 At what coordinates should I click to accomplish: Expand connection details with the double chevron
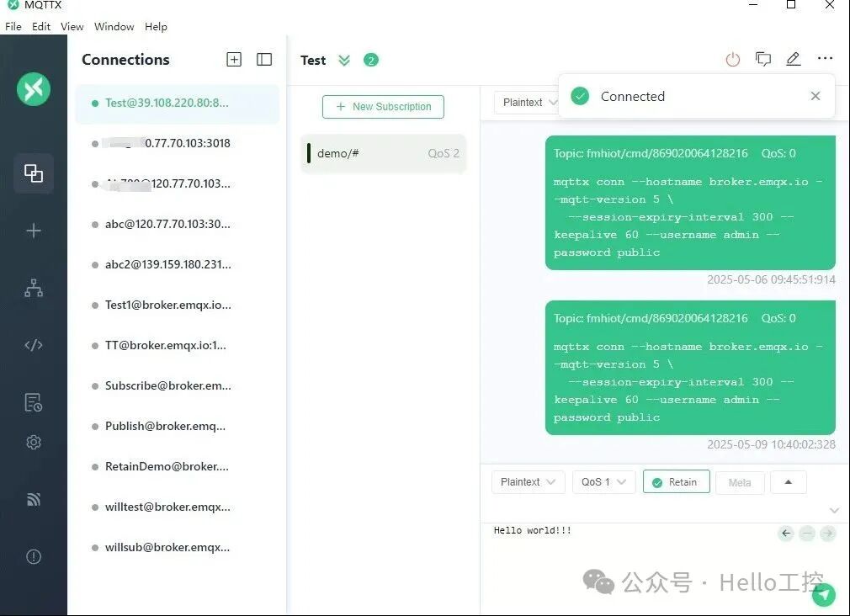pos(344,61)
